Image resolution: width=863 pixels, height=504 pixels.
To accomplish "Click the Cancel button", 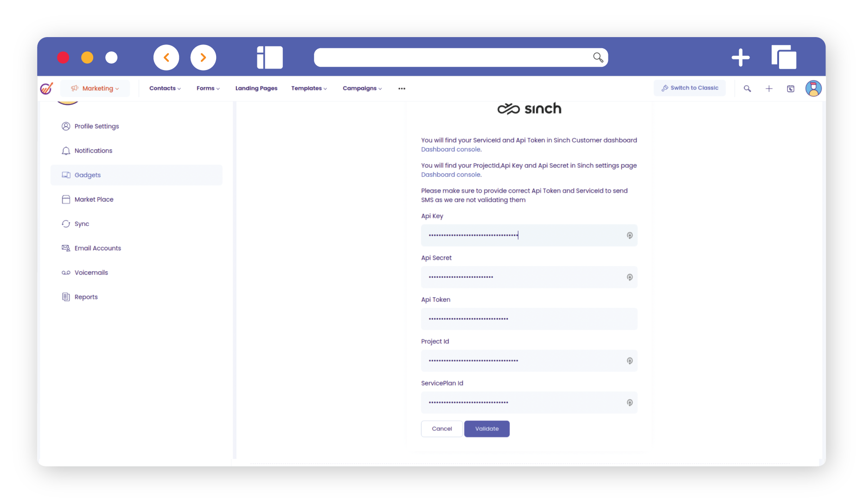I will click(441, 429).
